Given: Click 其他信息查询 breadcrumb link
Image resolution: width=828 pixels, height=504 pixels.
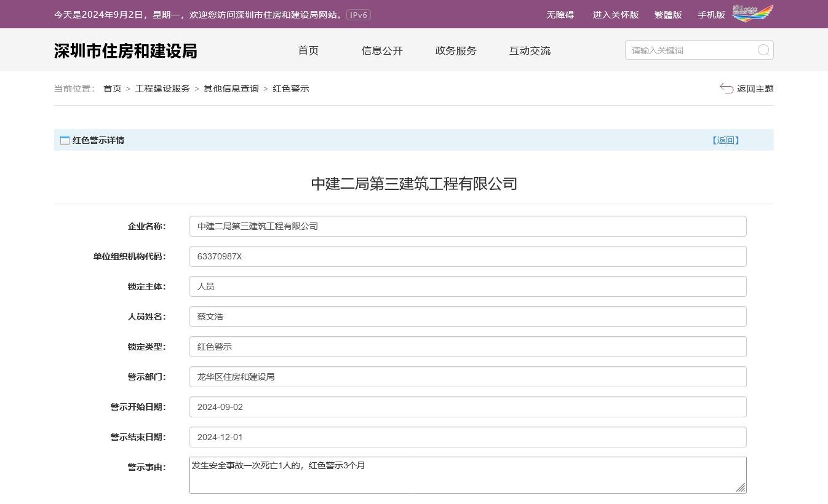Looking at the screenshot, I should pos(231,89).
